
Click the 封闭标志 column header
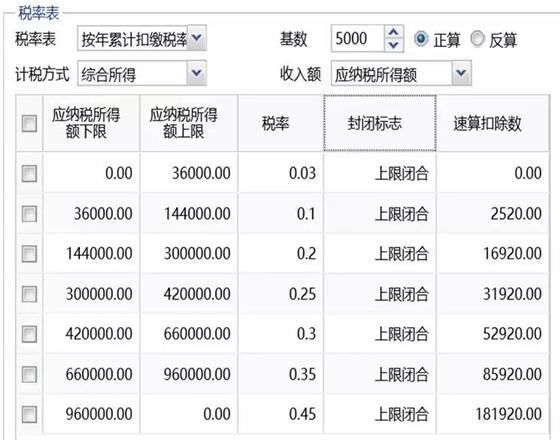[380, 123]
